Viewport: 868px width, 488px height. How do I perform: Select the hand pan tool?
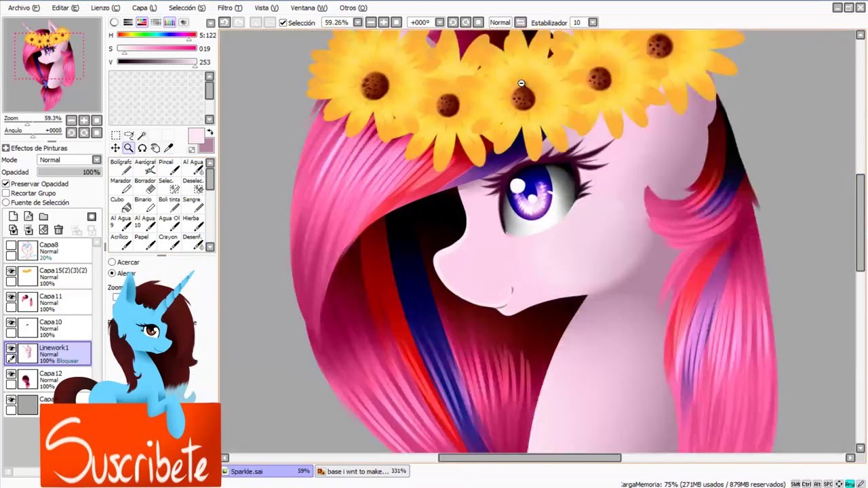155,148
